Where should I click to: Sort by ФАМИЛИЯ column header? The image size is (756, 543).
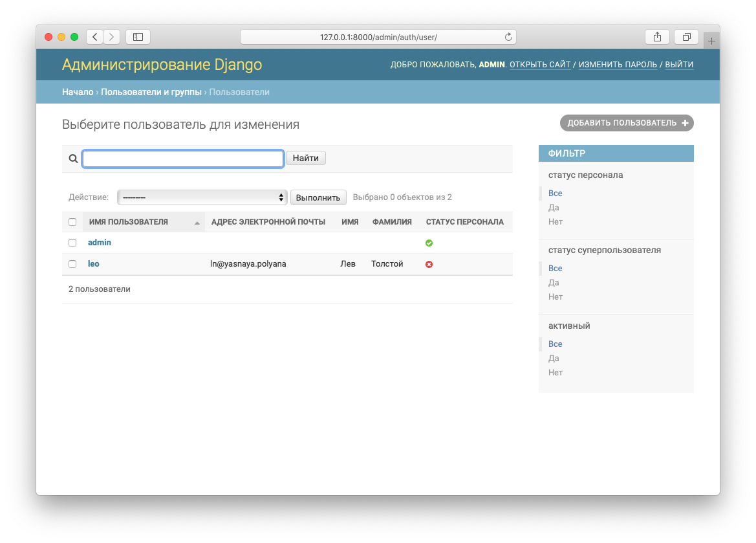(392, 222)
